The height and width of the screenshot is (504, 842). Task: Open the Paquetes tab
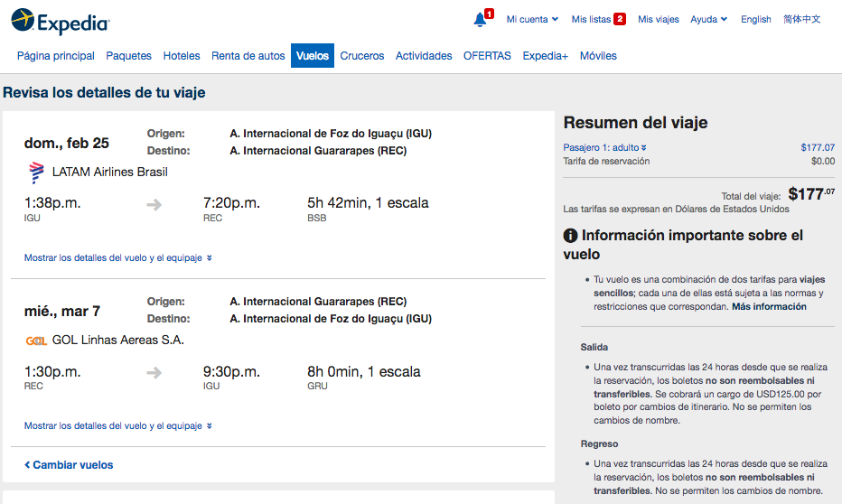[x=129, y=56]
